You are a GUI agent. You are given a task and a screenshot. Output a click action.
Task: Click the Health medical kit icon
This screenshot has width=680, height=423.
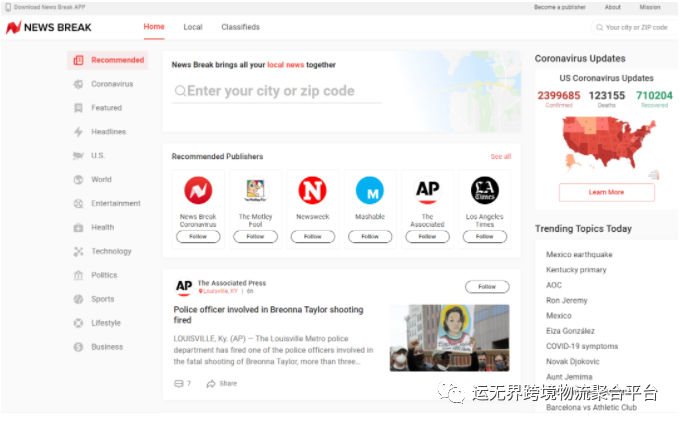coord(78,227)
